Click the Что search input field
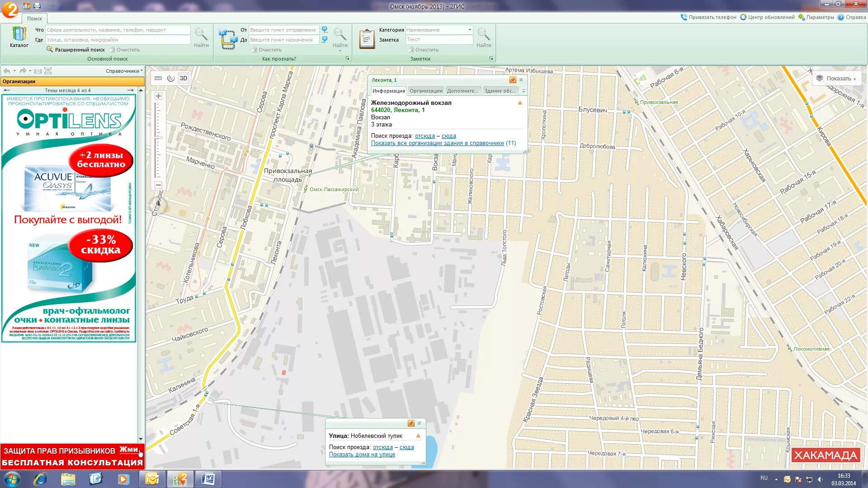 click(x=118, y=30)
